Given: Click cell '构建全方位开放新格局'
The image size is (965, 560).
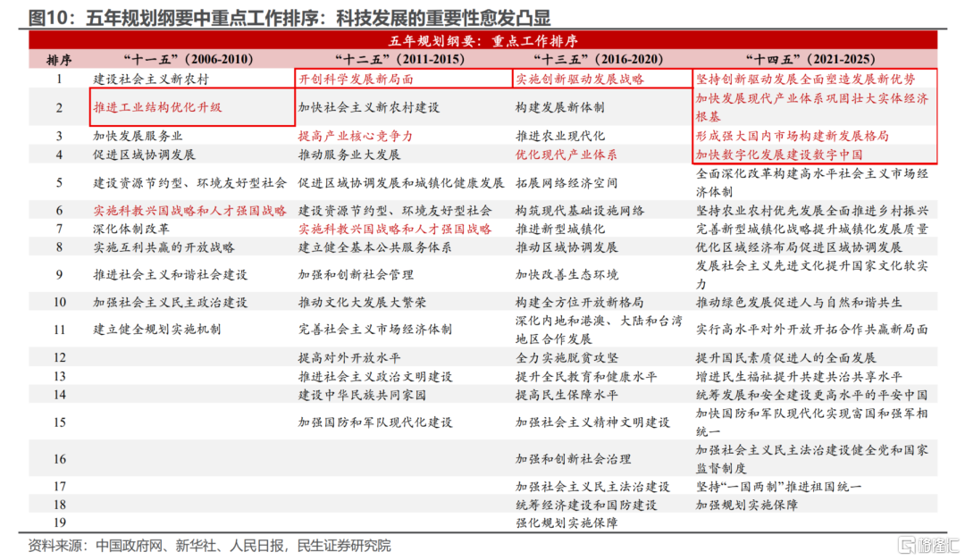Looking at the screenshot, I should coord(580,302).
